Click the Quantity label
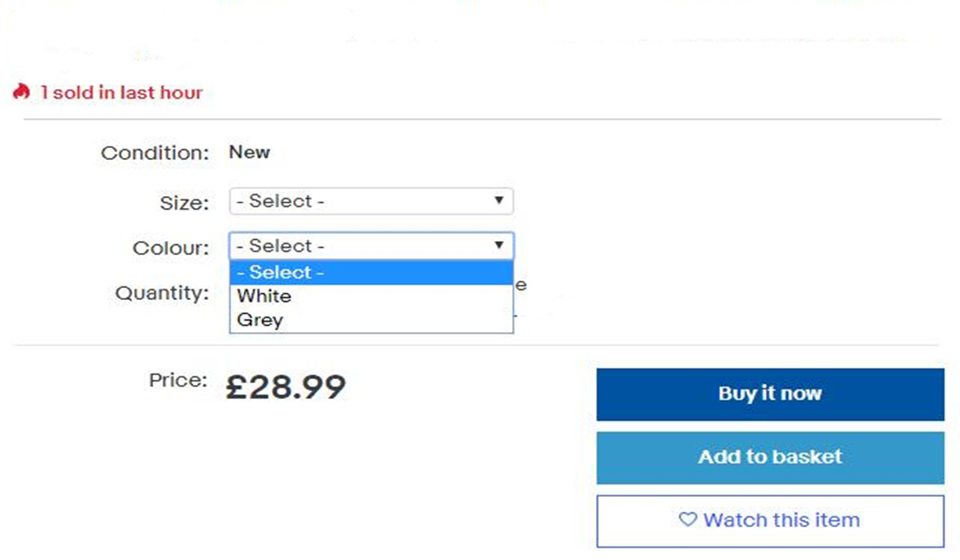 pyautogui.click(x=162, y=293)
